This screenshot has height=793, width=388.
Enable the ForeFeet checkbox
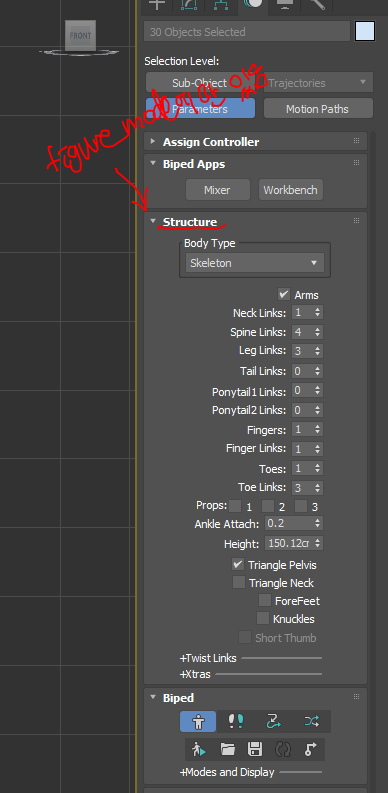pos(265,600)
